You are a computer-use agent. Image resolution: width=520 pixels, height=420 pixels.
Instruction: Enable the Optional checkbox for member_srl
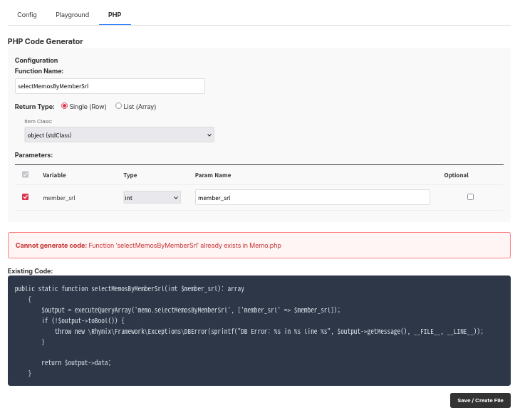470,197
